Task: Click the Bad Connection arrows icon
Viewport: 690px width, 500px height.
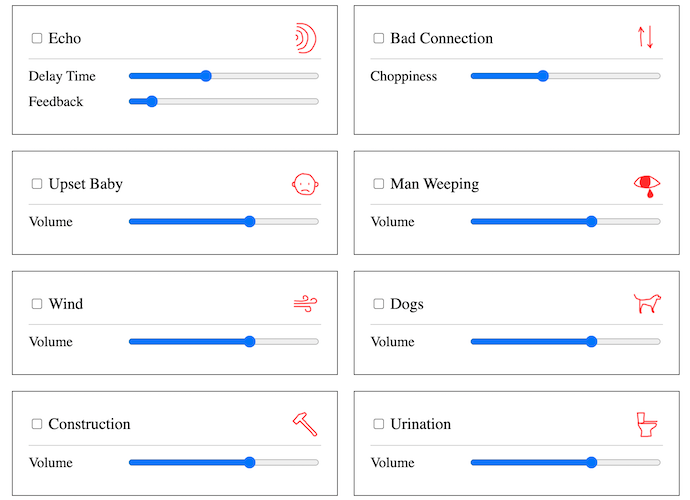Action: [646, 37]
